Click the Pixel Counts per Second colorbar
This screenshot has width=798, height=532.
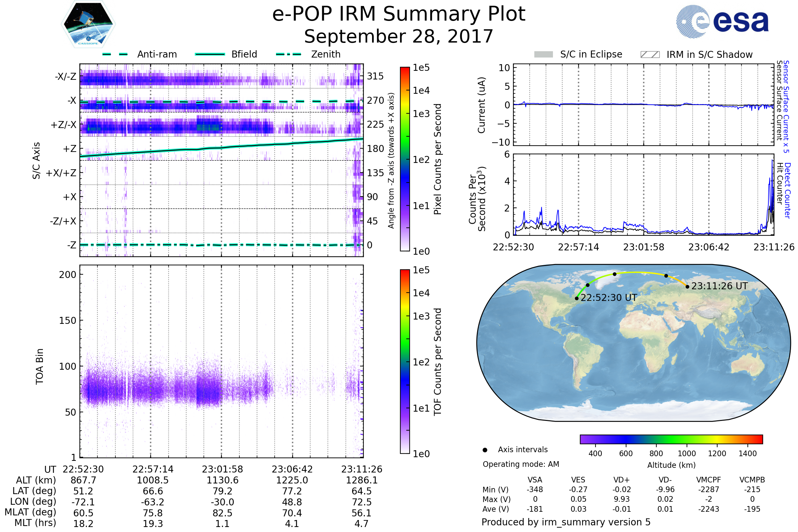405,159
